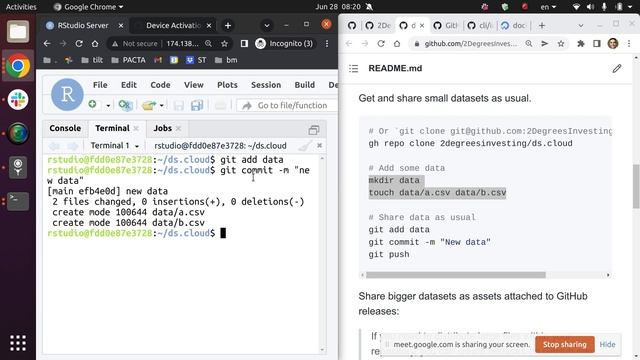Open tab search dropdown in left Chrome window
Viewport: 640px width, 360px height.
[267, 25]
